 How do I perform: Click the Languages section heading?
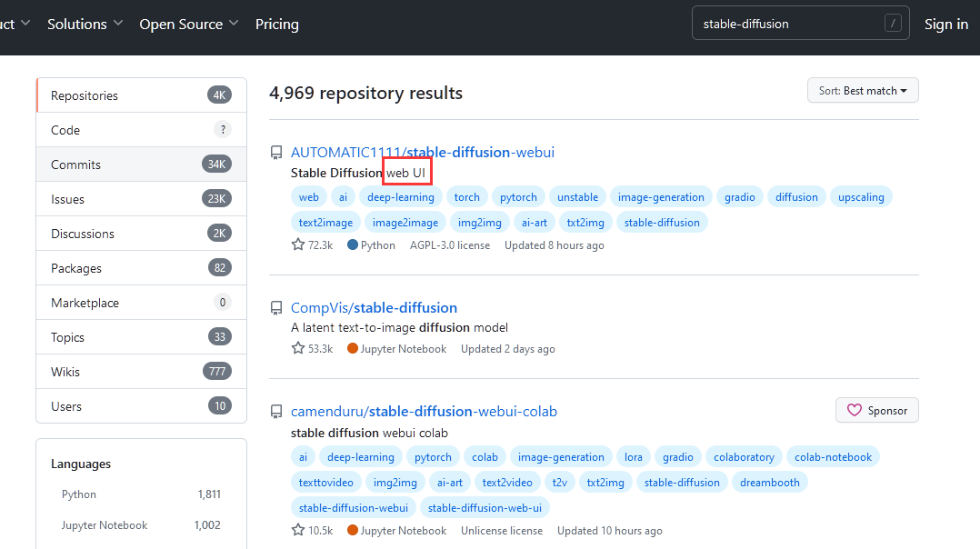point(81,464)
